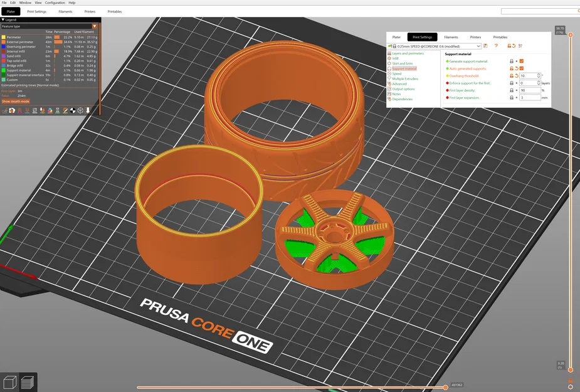Click compare presets icon in inset panel
The image size is (580, 392).
point(520,46)
